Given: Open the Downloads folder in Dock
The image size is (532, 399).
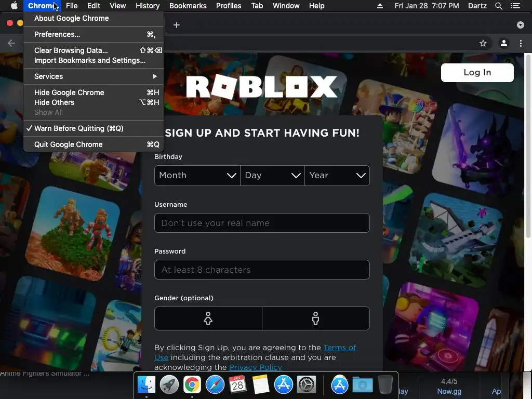Looking at the screenshot, I should (x=362, y=385).
